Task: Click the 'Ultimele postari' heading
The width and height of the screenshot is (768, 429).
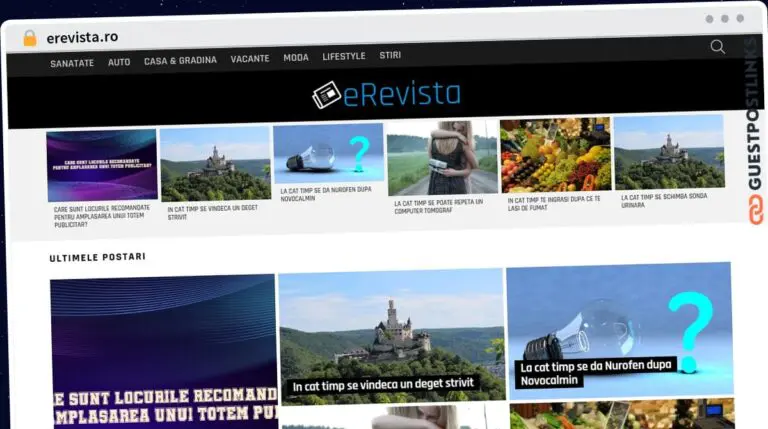Action: click(x=97, y=258)
